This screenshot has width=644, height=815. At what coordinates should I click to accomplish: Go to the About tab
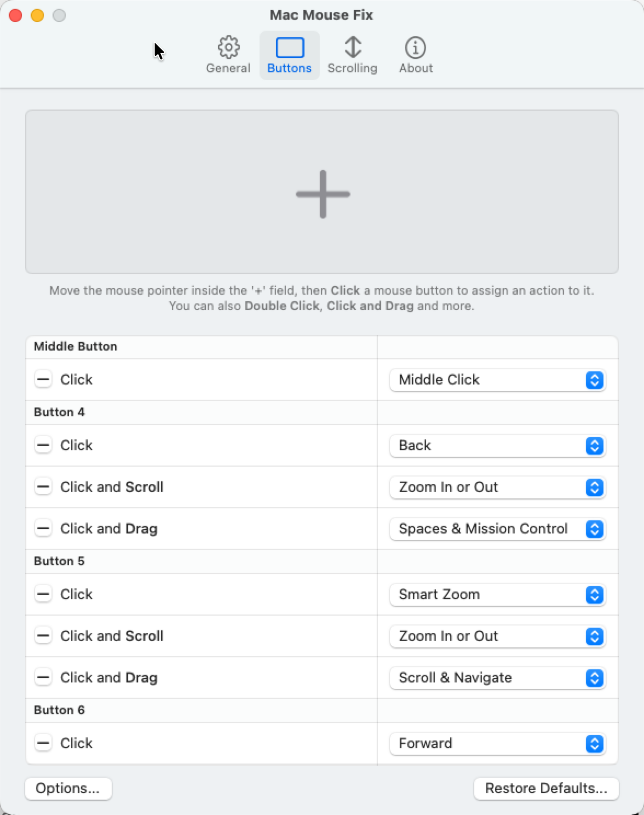pos(416,55)
